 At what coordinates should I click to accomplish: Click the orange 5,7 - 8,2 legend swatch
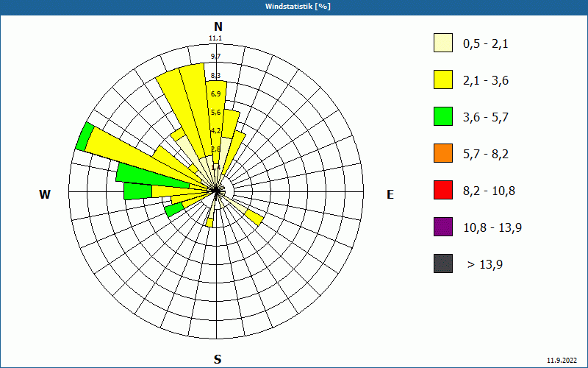coord(443,153)
